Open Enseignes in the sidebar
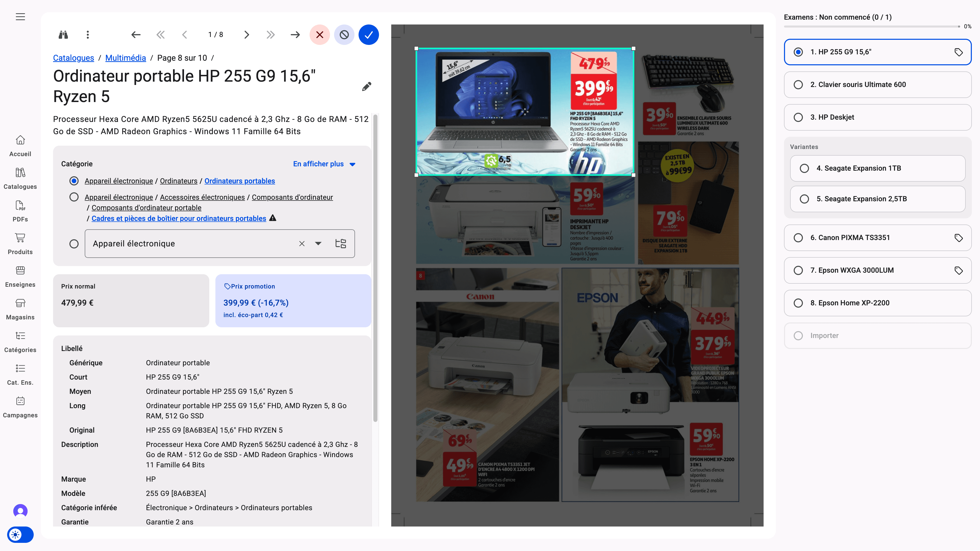The image size is (980, 551). (20, 277)
